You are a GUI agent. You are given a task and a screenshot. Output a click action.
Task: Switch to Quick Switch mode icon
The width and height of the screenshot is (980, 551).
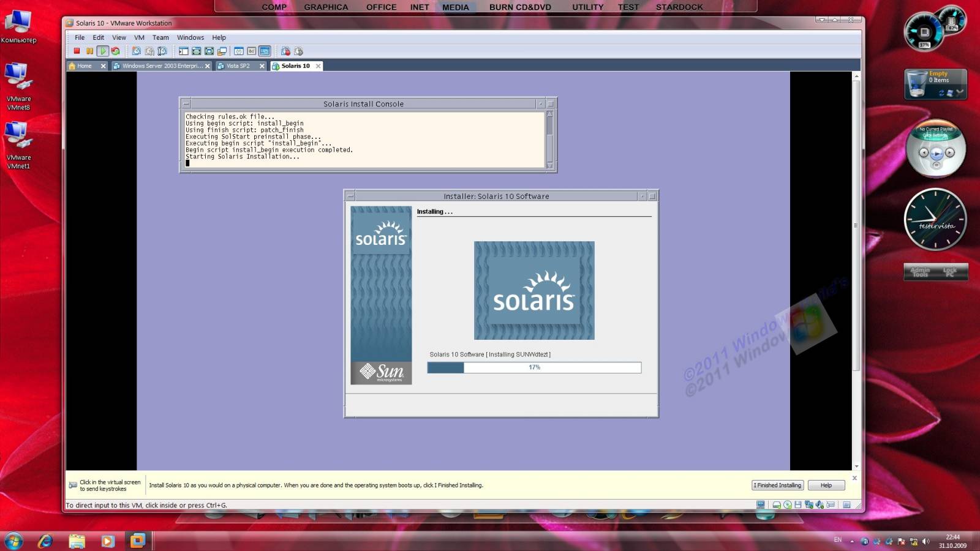click(196, 51)
